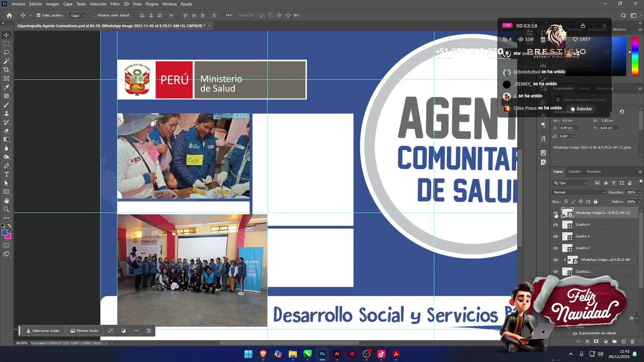
Task: Open the Tipo layer filter dropdown
Action: tap(571, 183)
